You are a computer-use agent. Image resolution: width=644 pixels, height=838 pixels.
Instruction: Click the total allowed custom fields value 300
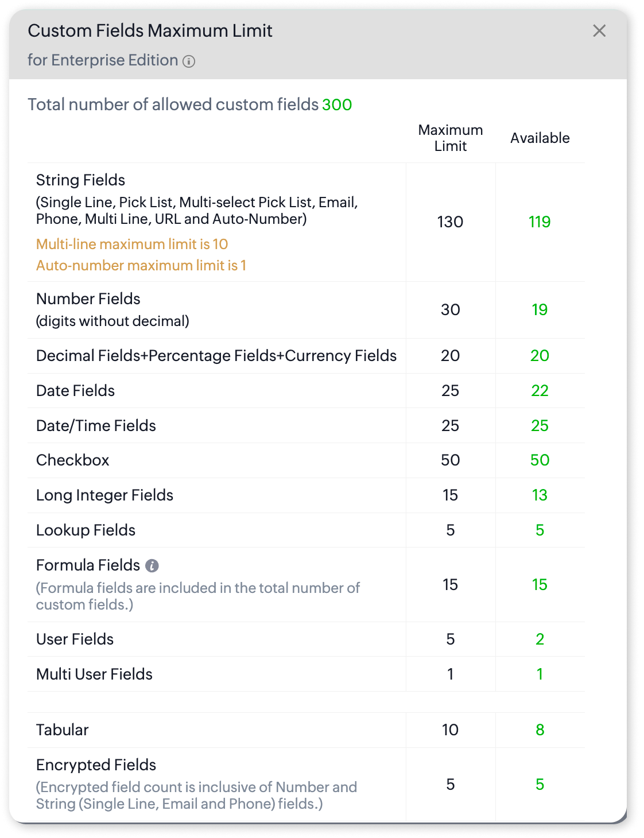(337, 105)
